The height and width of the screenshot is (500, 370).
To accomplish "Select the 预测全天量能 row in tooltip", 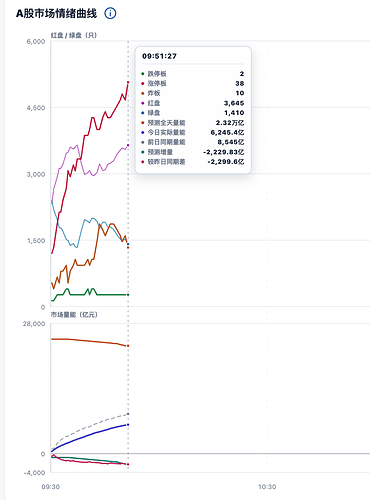I will 193,123.
